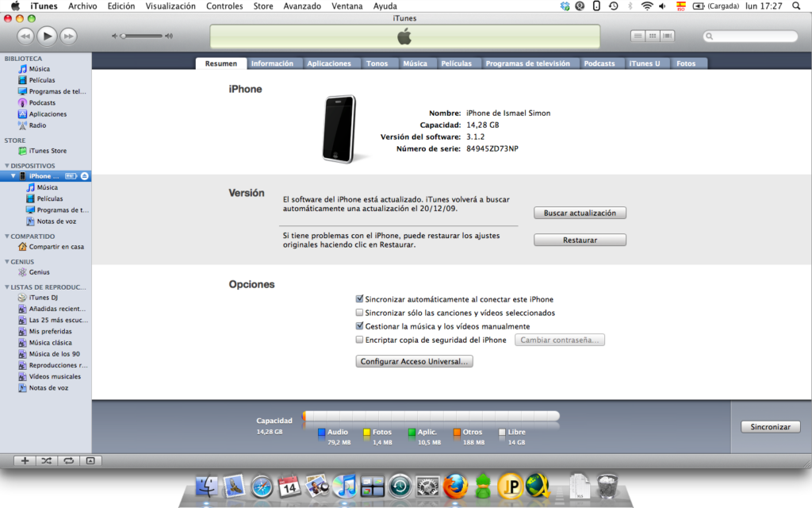Collapse the LISTAS DE REPRODUCCIÓN section
812x508 pixels.
[x=6, y=287]
